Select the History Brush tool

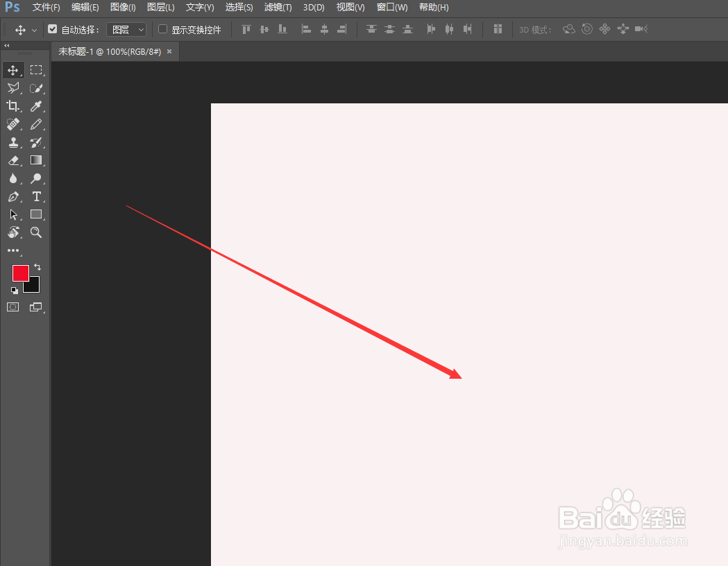(36, 142)
